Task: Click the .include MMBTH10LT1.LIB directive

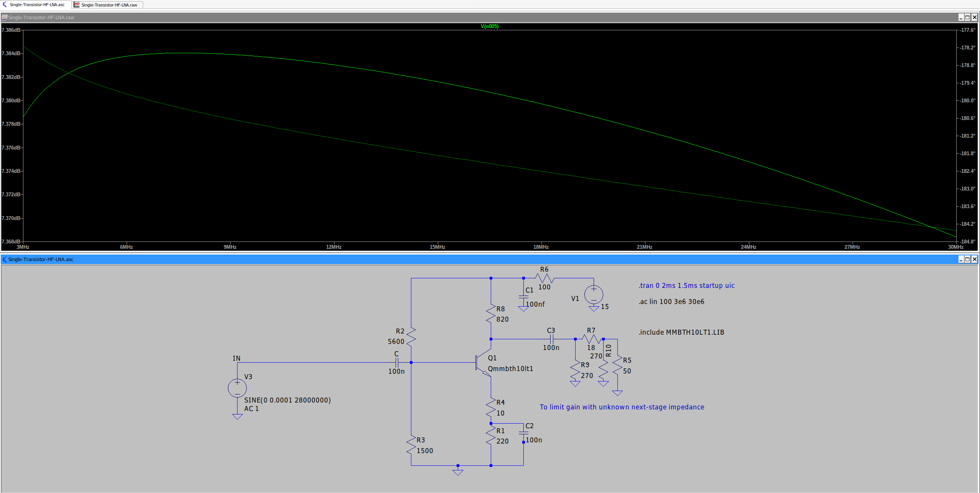Action: point(681,332)
